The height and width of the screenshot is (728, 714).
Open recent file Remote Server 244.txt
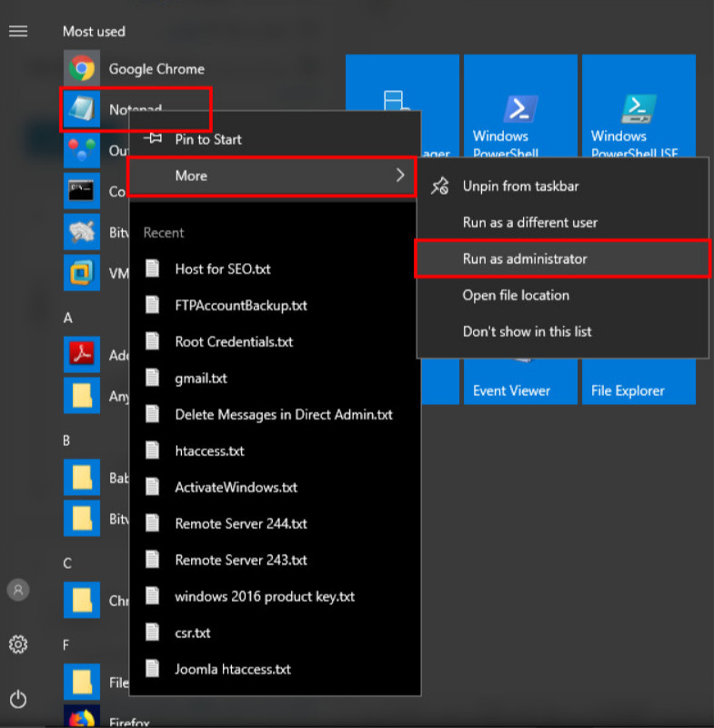click(x=274, y=523)
